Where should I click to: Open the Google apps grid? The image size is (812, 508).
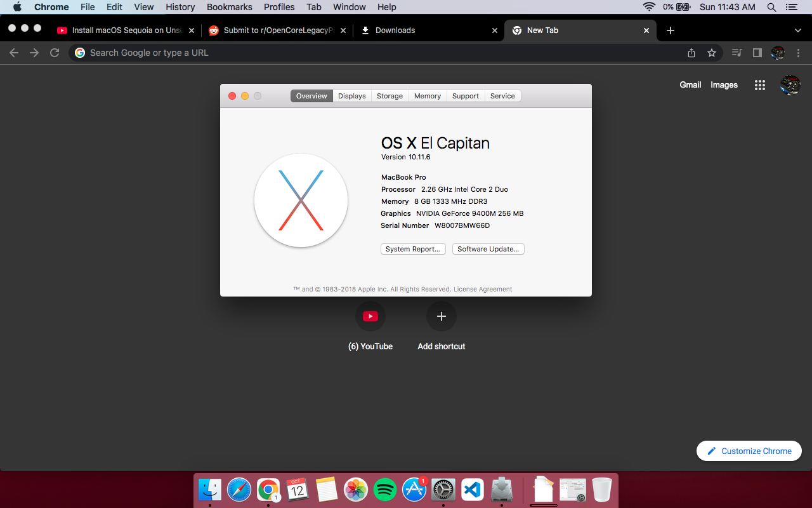[759, 85]
